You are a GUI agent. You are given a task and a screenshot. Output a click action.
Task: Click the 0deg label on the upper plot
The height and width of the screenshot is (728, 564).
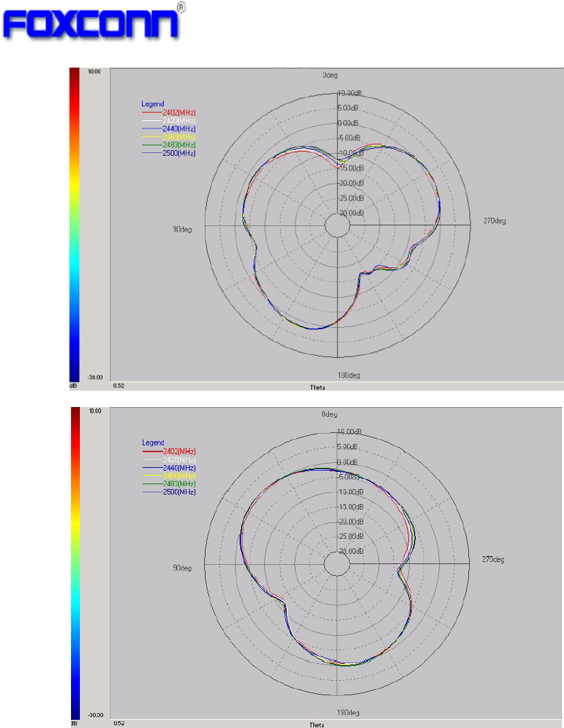tap(330, 75)
